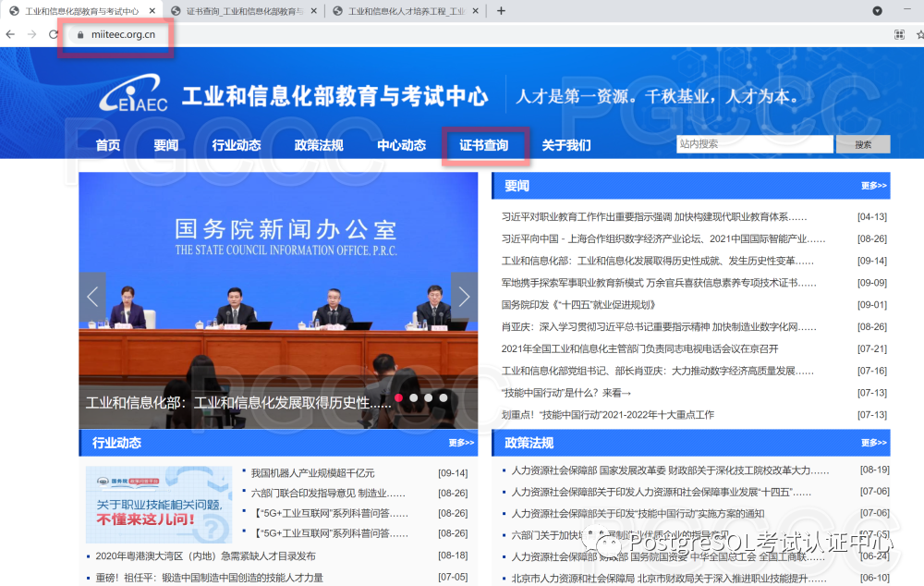Viewport: 924px width, 586px height.
Task: Select the highlighted 证书查询 menu item
Action: pyautogui.click(x=485, y=145)
